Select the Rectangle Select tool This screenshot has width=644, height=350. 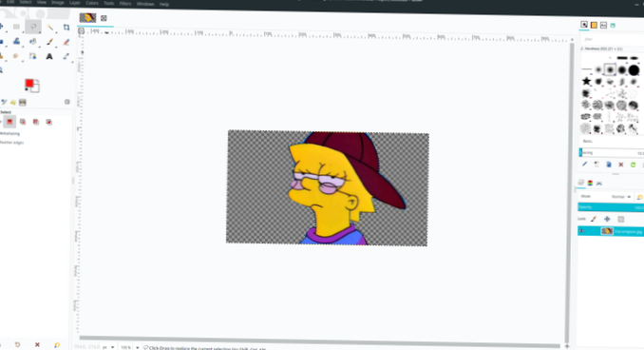point(16,27)
